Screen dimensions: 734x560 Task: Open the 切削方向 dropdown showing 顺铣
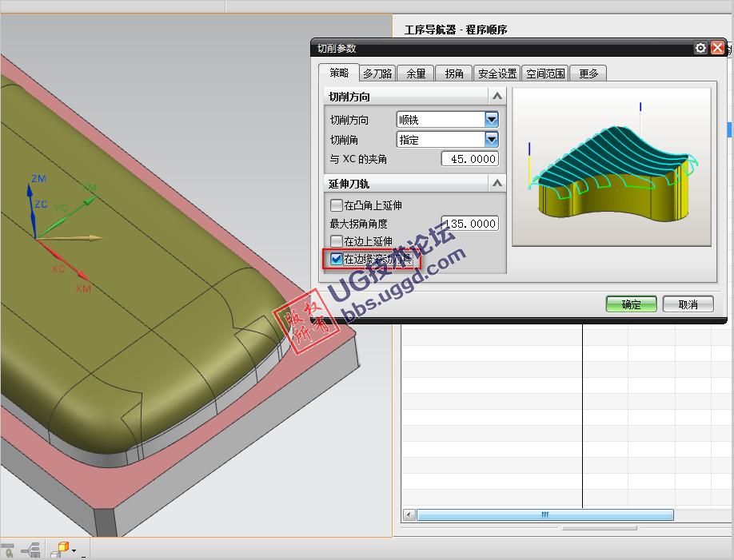click(x=491, y=120)
